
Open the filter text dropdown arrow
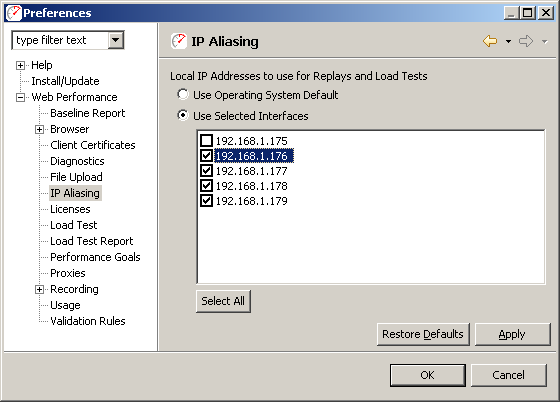[x=116, y=40]
